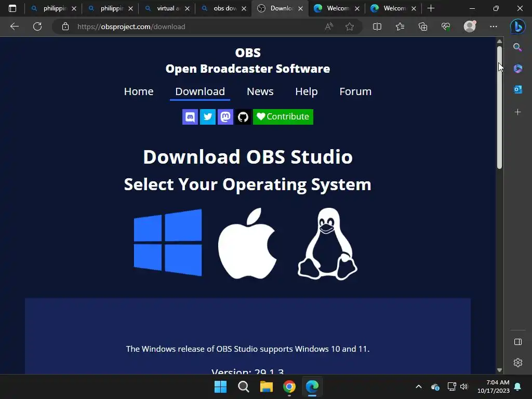The height and width of the screenshot is (399, 532).
Task: Click Microsoft Edge taskbar icon
Action: pyautogui.click(x=312, y=387)
